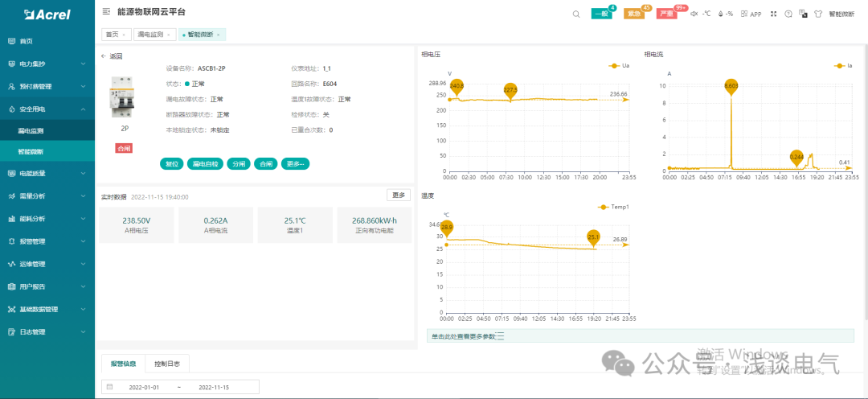Viewport: 868px width, 399px height.
Task: Click the 25.1 temperature marker
Action: point(593,238)
